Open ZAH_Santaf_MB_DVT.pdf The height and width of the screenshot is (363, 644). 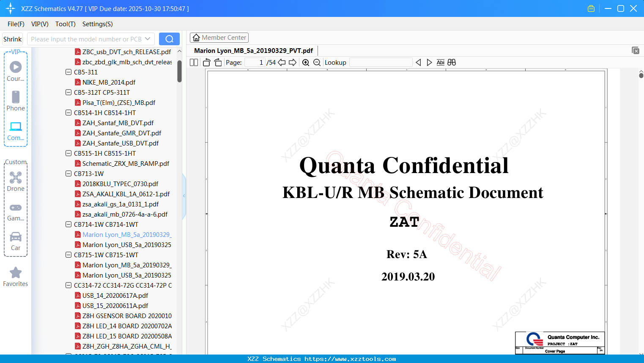118,123
